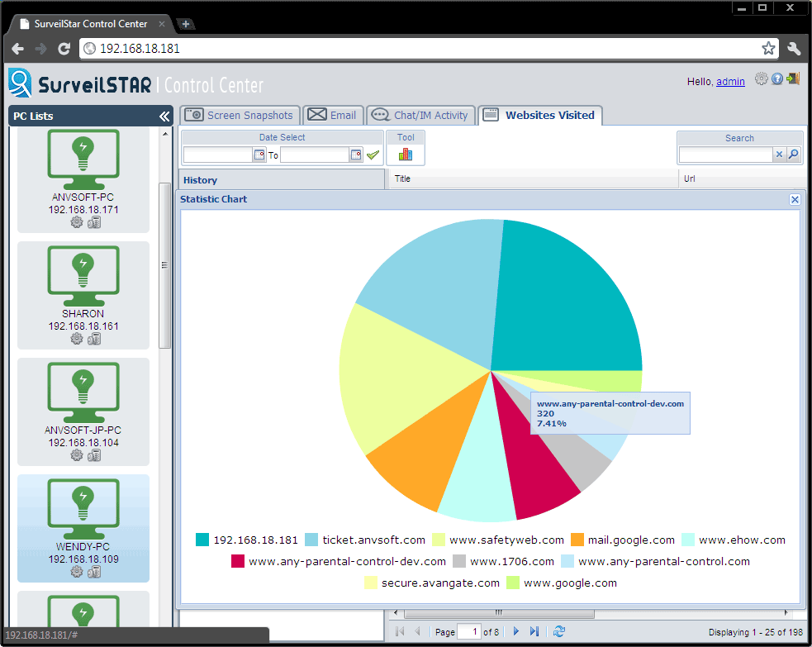This screenshot has height=647, width=812.
Task: Toggle mail.google.com legend swatch
Action: tap(577, 540)
